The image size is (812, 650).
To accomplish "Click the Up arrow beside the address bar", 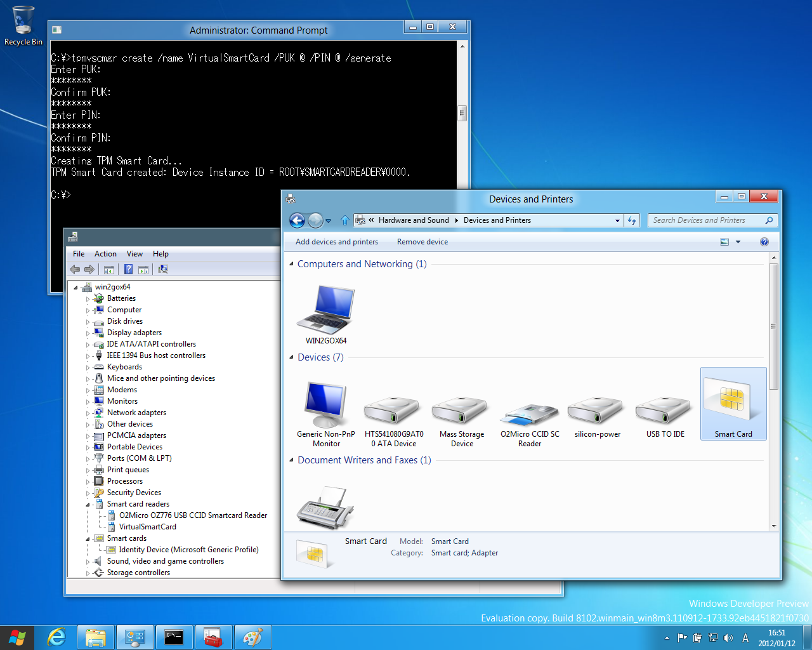I will pos(345,220).
